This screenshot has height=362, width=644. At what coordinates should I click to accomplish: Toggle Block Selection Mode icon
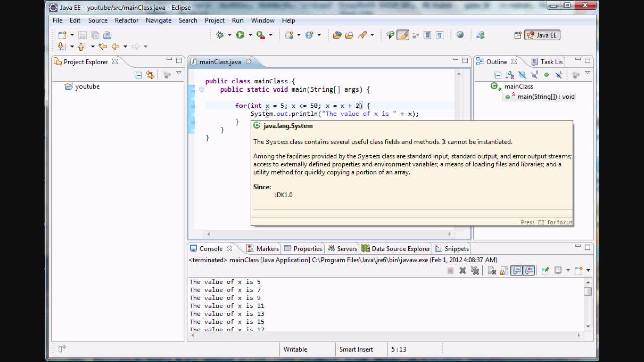tap(427, 35)
